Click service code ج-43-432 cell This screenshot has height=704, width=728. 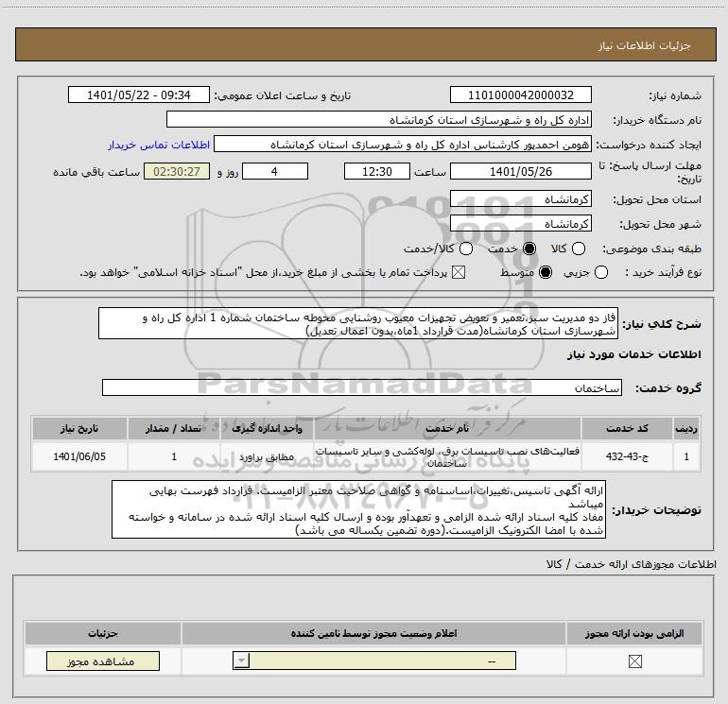[x=627, y=456]
